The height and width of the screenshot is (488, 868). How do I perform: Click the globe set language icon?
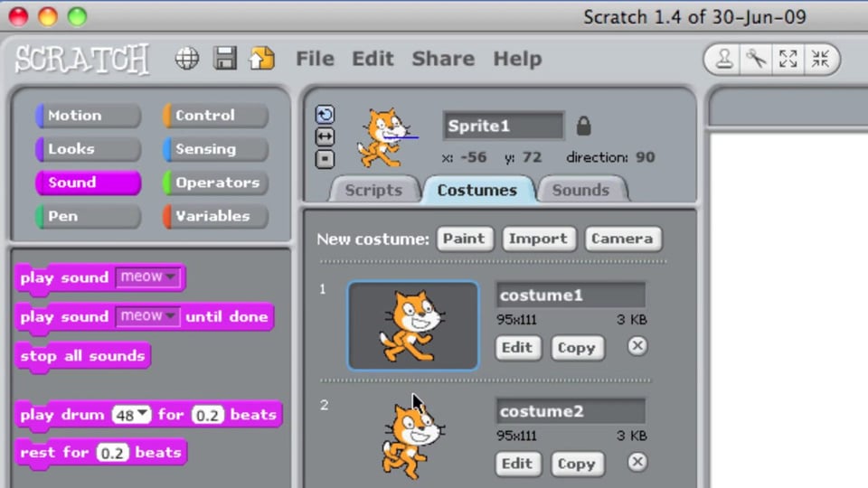pos(187,59)
